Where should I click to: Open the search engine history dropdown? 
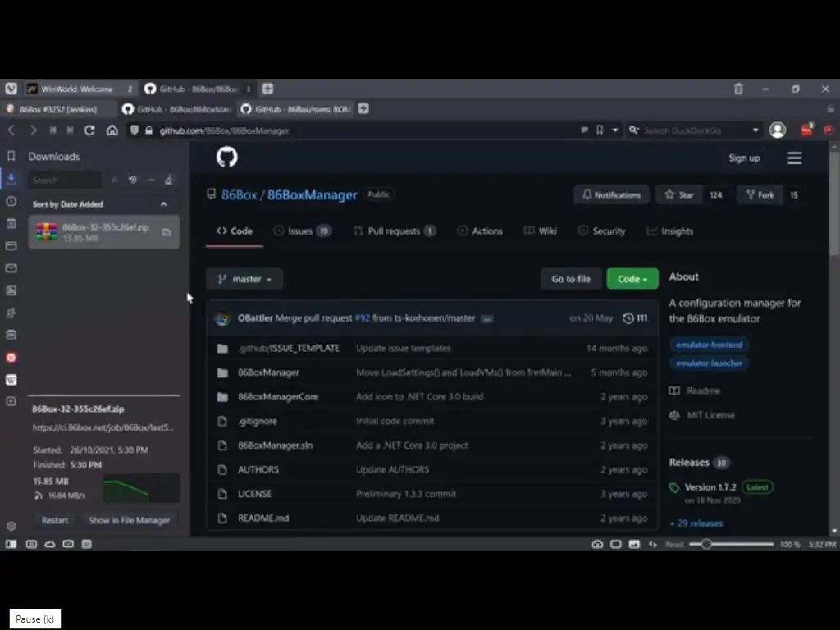click(756, 130)
